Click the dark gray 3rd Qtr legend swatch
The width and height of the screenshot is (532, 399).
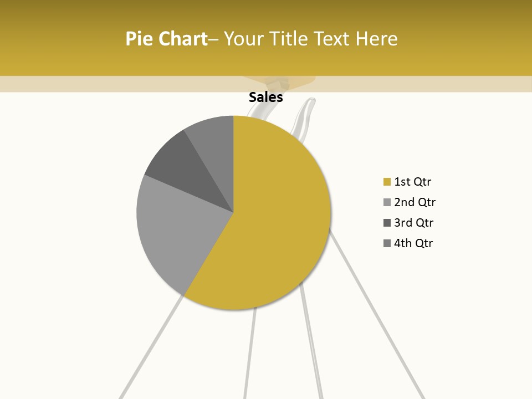pos(387,223)
